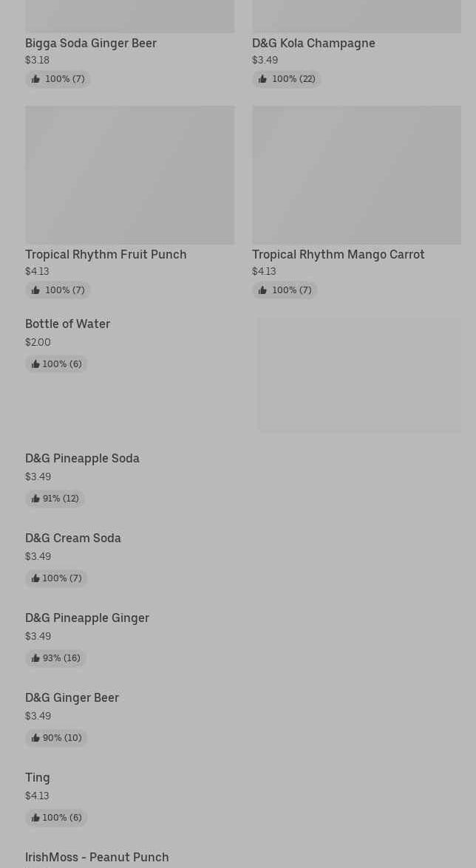Click thumbs-up icon under Tropical Rhythm Mango Carrot
This screenshot has height=868, width=476.
pyautogui.click(x=262, y=290)
